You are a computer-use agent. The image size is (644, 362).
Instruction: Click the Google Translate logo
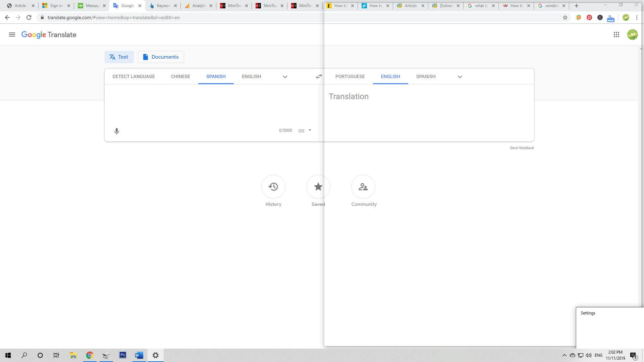[x=49, y=35]
